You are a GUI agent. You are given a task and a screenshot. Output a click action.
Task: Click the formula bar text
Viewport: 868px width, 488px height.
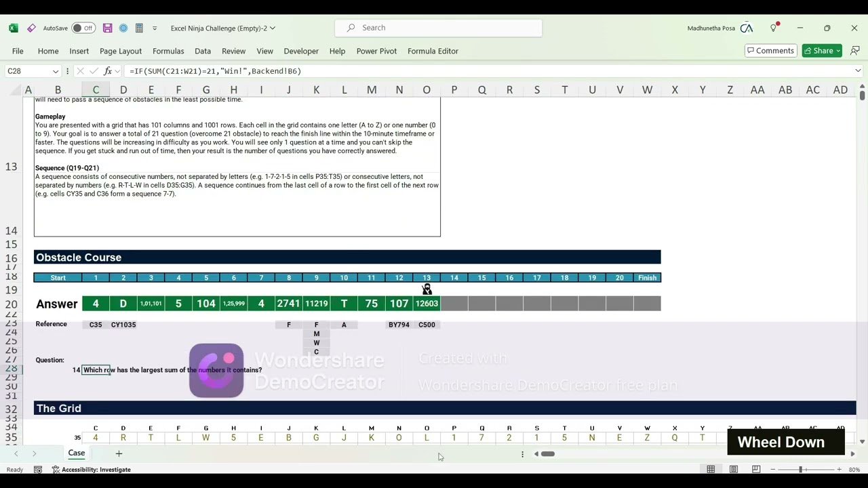tap(215, 71)
